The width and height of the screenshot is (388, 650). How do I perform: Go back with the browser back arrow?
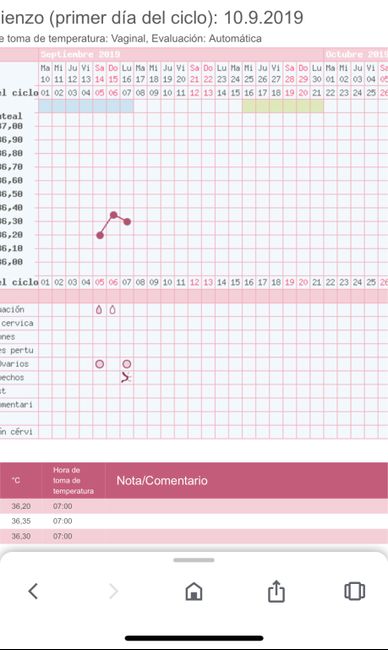point(33,591)
